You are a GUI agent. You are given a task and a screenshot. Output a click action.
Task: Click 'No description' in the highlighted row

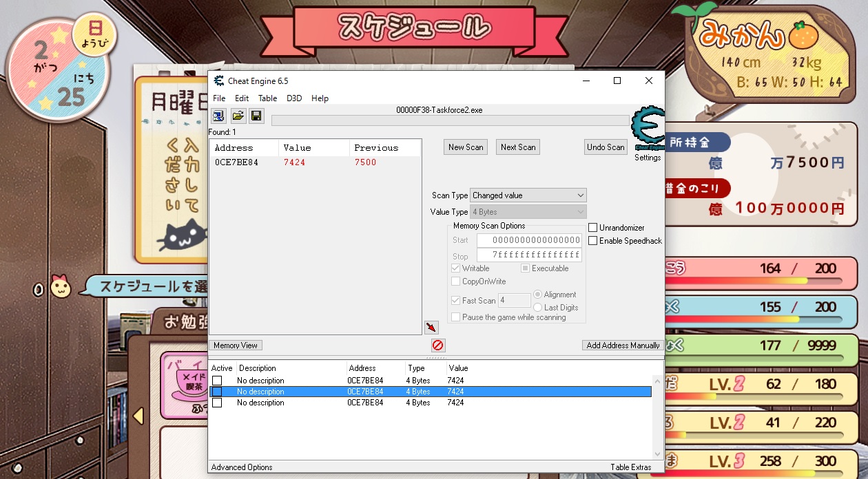tap(260, 392)
